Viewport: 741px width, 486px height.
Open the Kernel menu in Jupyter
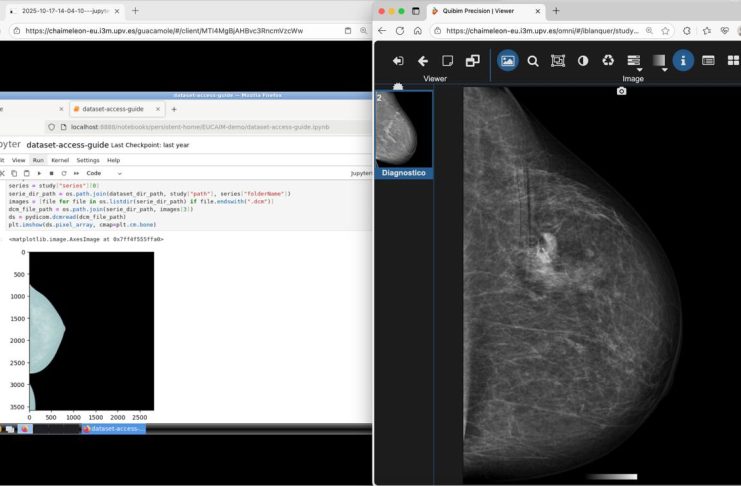(58, 160)
